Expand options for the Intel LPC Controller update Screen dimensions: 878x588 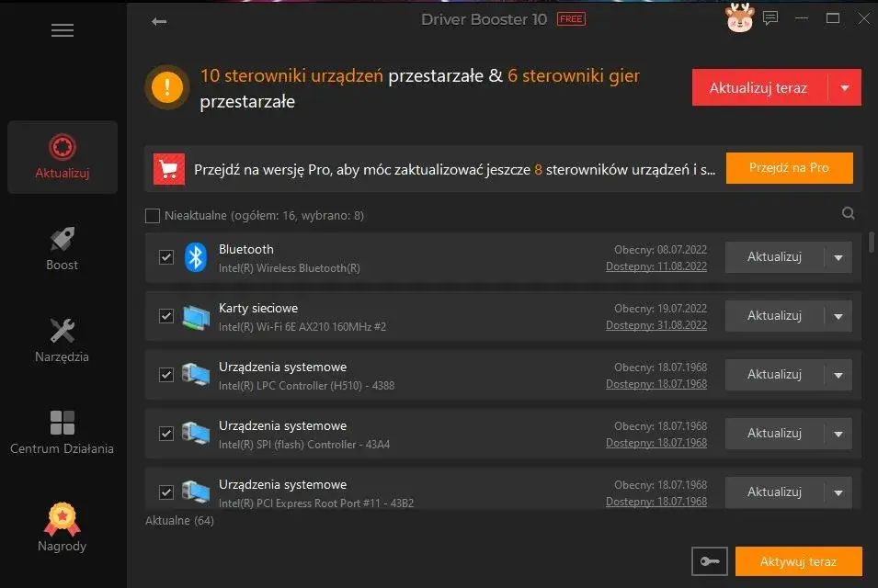838,375
